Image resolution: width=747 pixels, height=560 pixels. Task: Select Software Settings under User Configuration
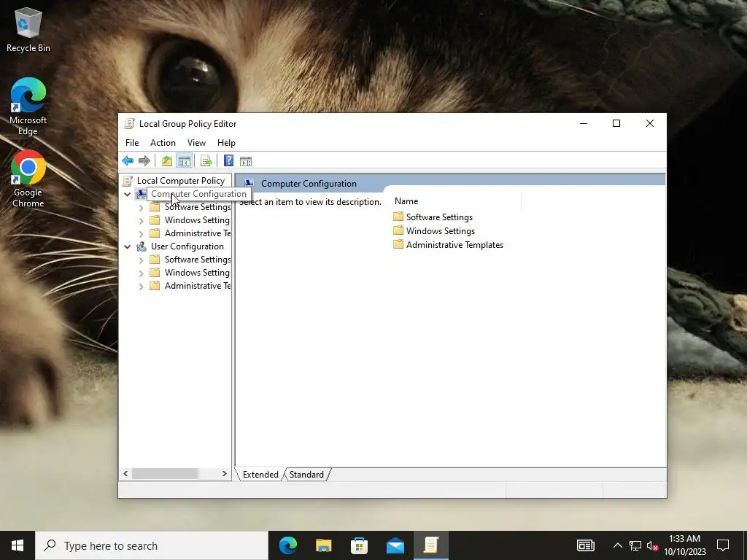[x=198, y=260]
